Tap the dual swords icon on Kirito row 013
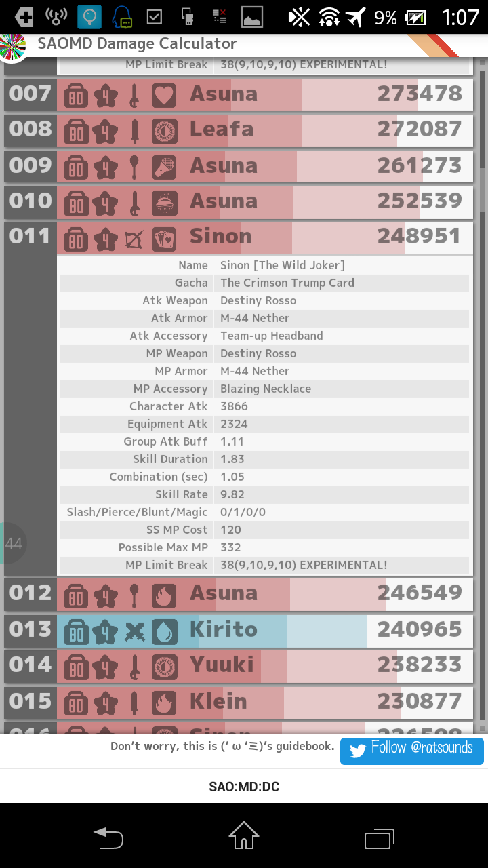Screen dimensions: 488x868 (135, 631)
